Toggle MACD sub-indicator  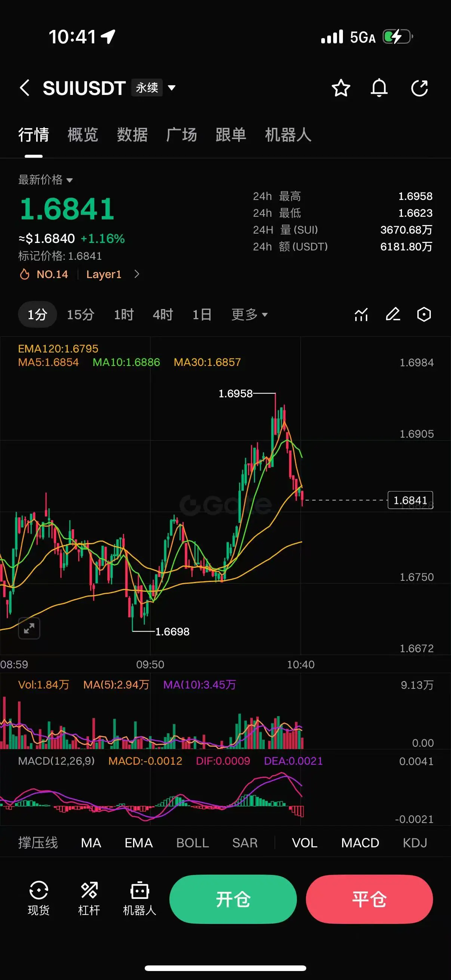pyautogui.click(x=360, y=843)
